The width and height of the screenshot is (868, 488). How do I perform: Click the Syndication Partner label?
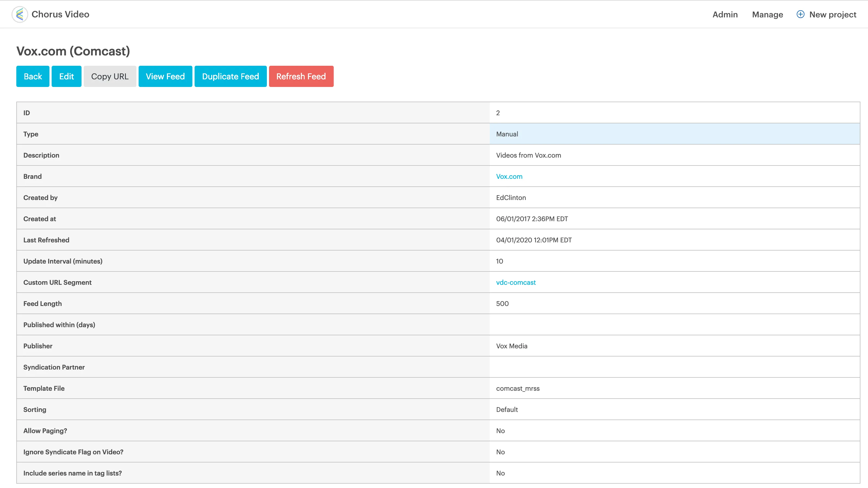point(54,367)
